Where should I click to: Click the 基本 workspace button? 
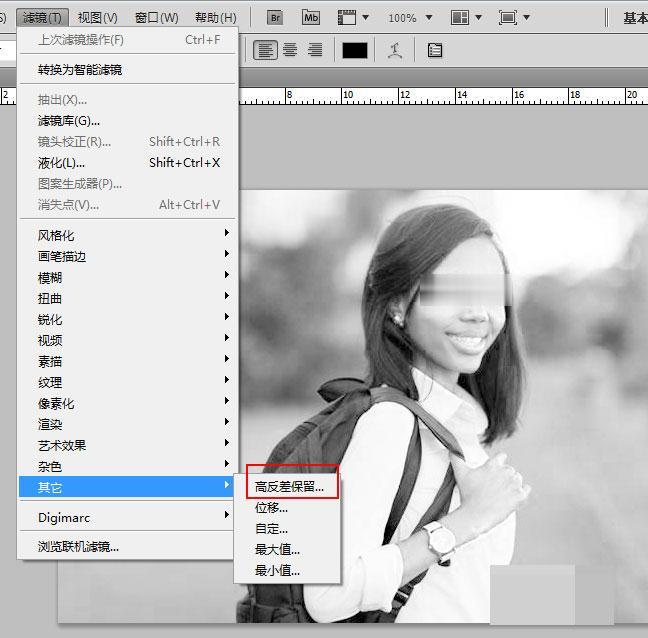[635, 18]
